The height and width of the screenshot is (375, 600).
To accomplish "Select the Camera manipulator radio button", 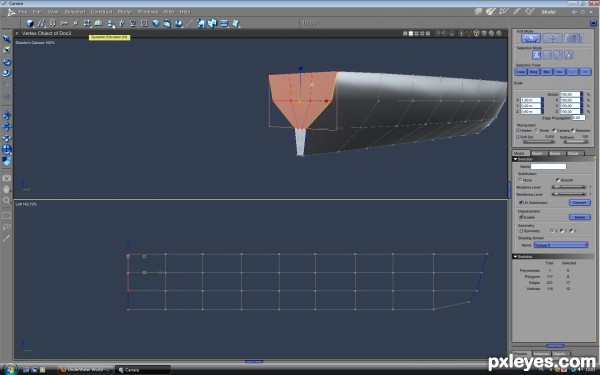I will [554, 130].
